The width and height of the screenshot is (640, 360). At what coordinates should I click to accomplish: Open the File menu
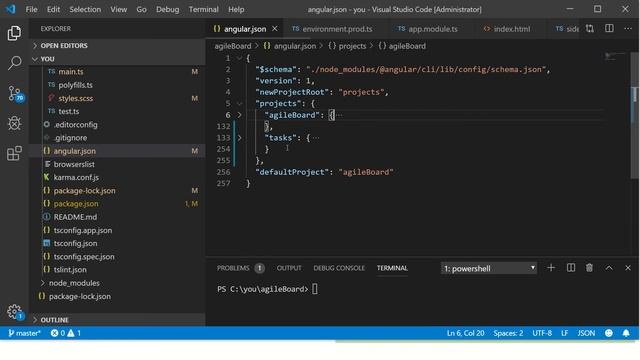[x=31, y=9]
